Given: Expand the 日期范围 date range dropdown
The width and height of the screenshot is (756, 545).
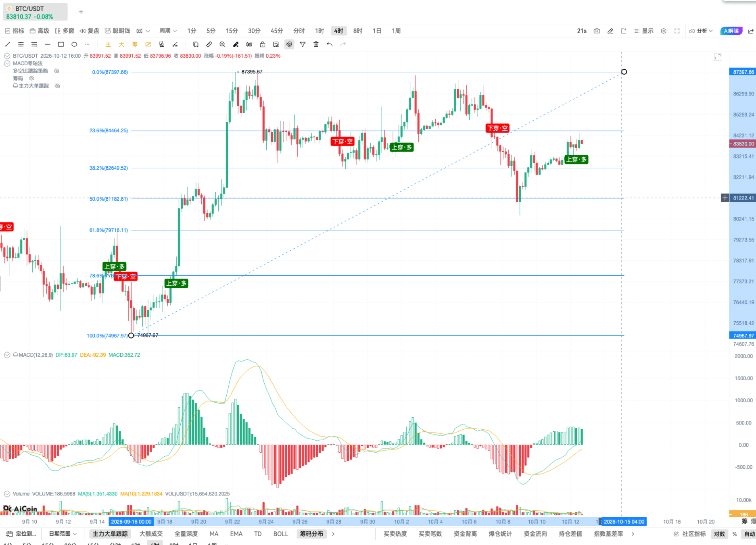Looking at the screenshot, I should 63,534.
